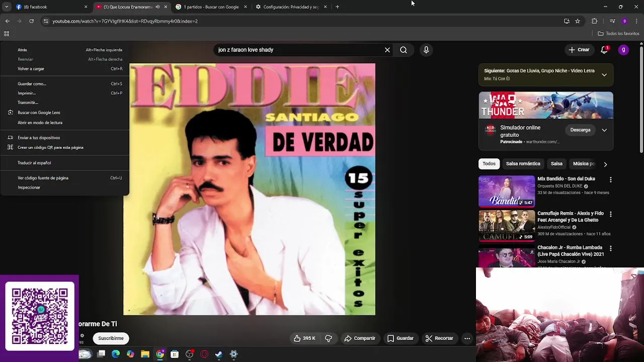Share the video via Compartir

(360, 338)
